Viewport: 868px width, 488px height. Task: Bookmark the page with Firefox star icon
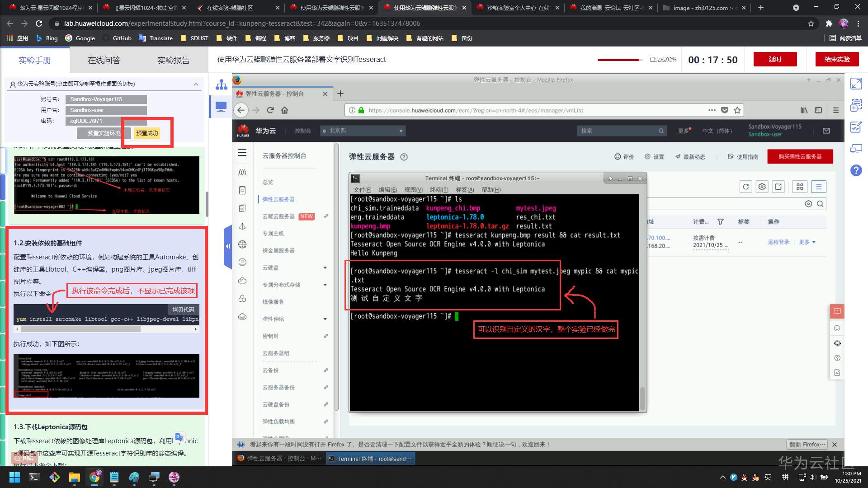click(737, 110)
